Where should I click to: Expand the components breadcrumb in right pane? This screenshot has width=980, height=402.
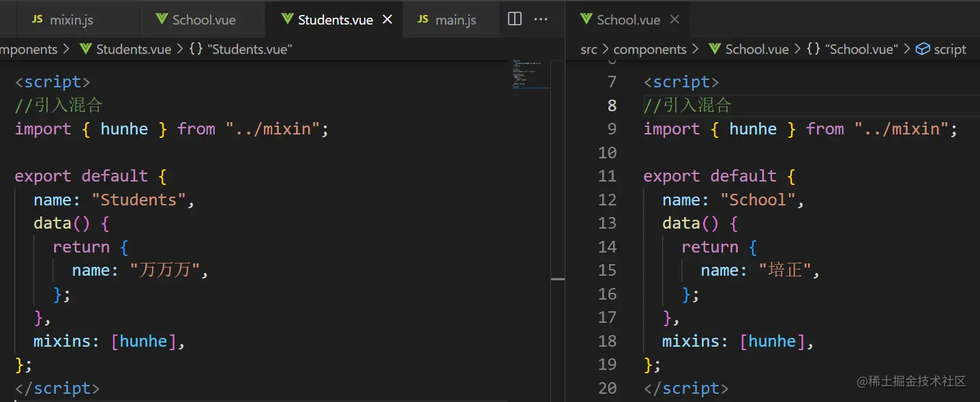[649, 49]
